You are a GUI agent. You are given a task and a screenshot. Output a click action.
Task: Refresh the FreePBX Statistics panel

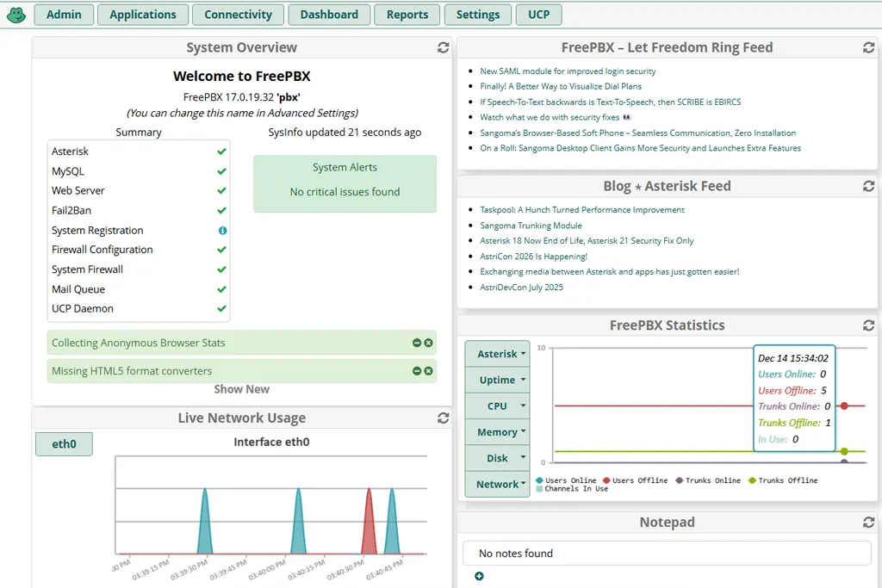pyautogui.click(x=868, y=325)
